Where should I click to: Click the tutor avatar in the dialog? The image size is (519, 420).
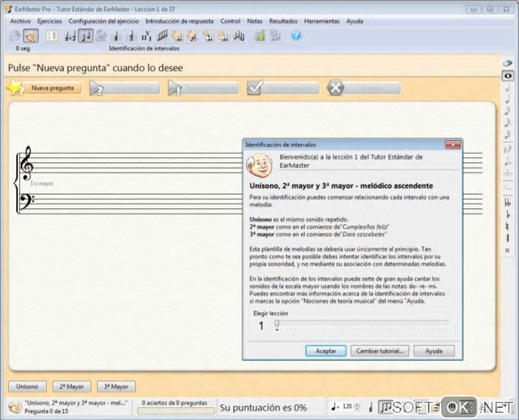(259, 165)
